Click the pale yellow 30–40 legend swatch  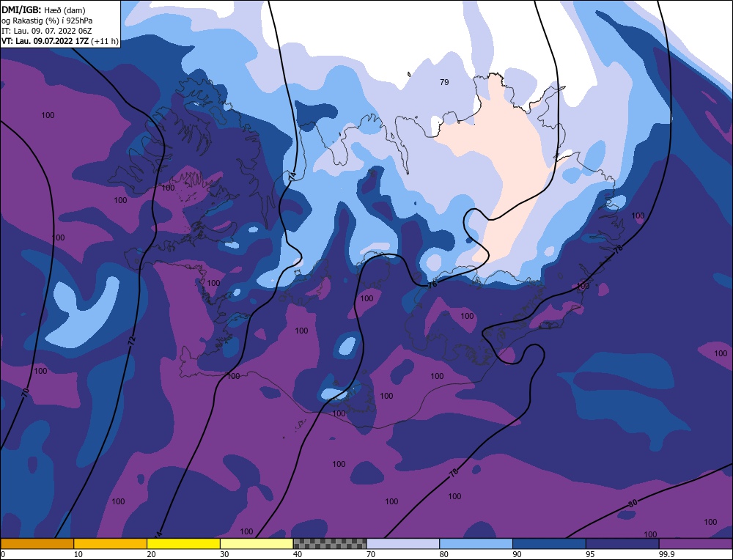257,544
